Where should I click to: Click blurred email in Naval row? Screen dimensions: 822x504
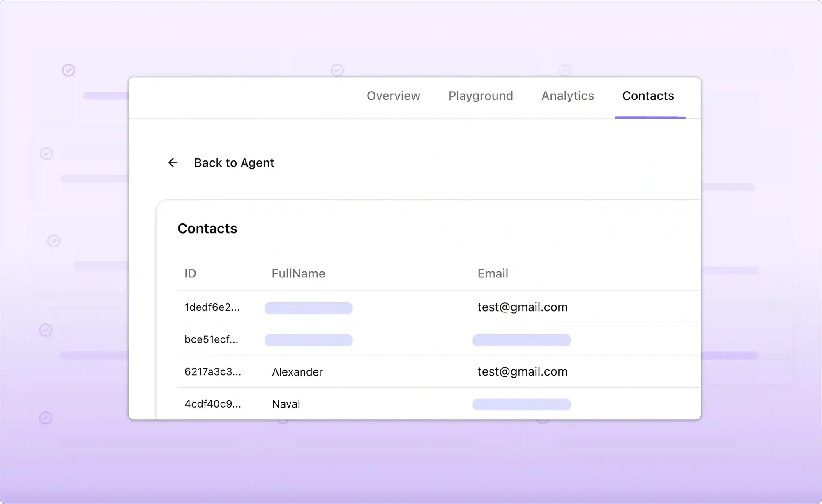[x=521, y=404]
